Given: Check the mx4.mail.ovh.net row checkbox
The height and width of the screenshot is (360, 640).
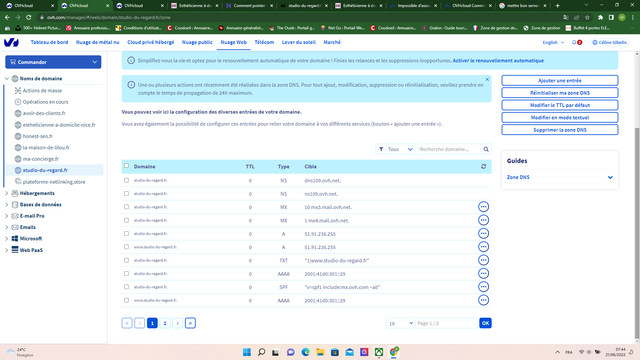Looking at the screenshot, I should tap(127, 220).
